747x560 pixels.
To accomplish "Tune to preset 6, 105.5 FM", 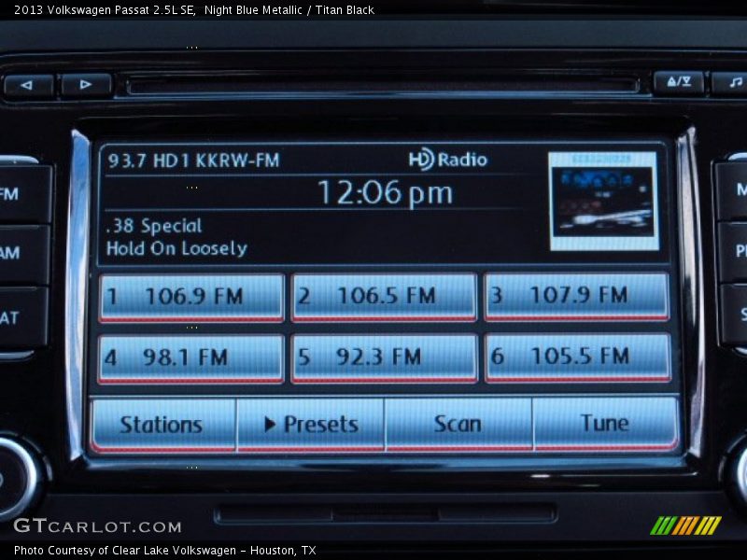I will coord(578,357).
